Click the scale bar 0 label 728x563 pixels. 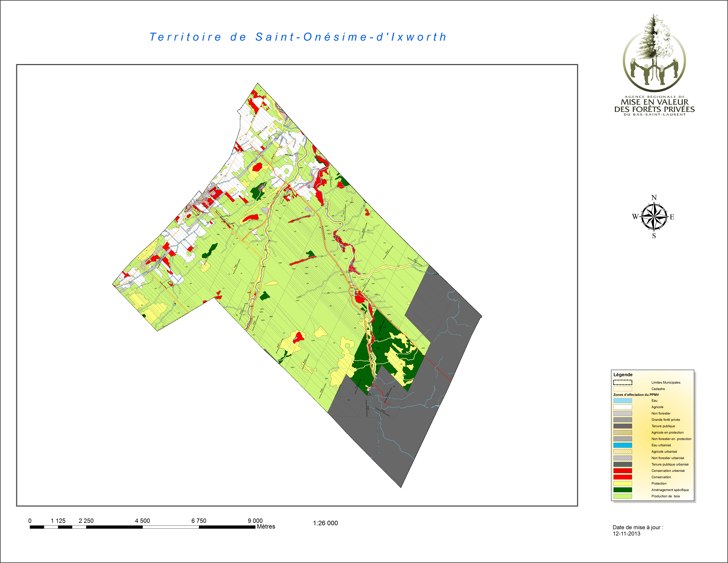tap(30, 521)
